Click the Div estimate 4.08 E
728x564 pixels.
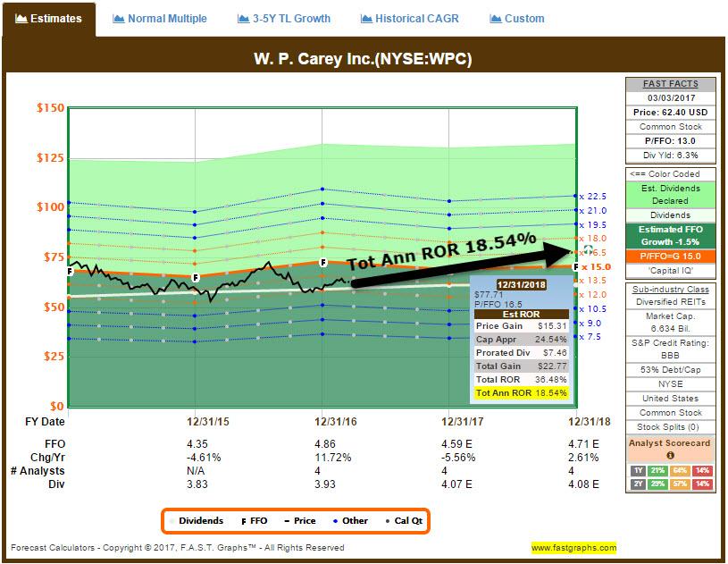click(x=583, y=484)
